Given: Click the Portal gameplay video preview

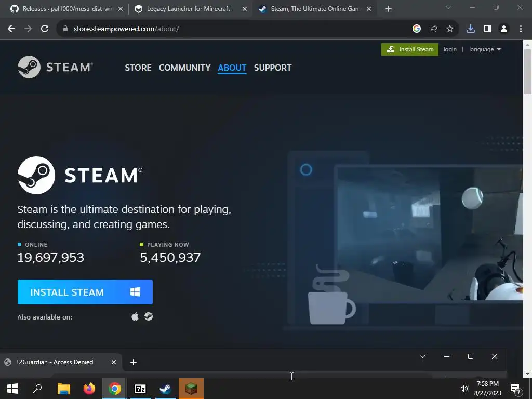Looking at the screenshot, I should (430, 234).
